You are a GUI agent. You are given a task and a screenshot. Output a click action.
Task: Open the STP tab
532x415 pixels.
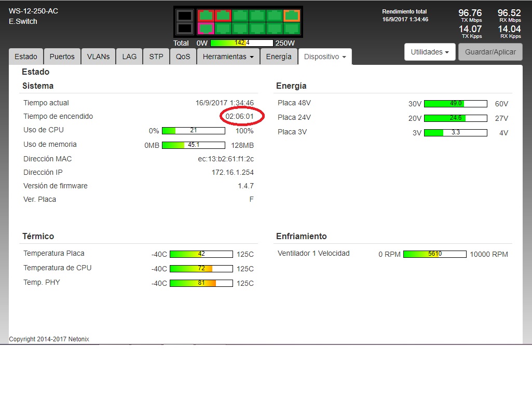point(156,57)
